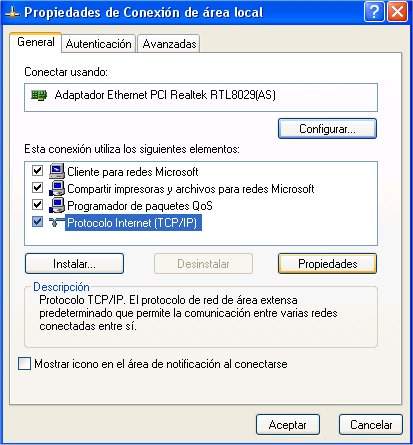Open Propiedades of the selected element
This screenshot has width=413, height=445.
coord(327,264)
